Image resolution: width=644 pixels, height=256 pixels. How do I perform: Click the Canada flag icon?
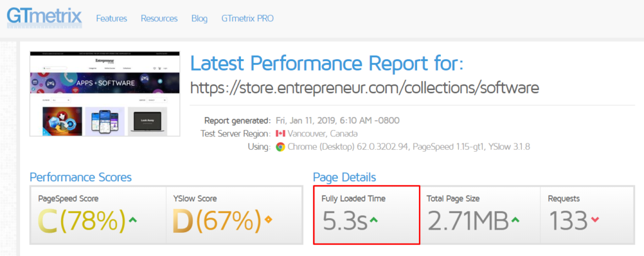coord(280,133)
